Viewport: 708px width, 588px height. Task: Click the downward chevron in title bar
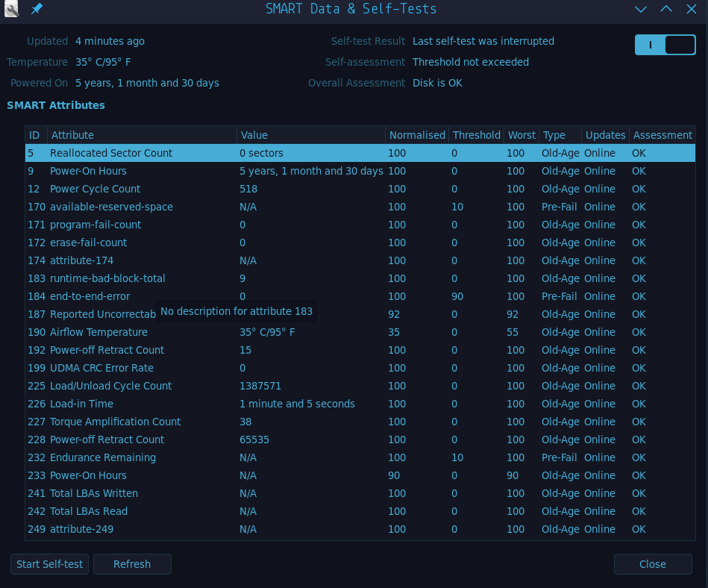click(x=640, y=10)
